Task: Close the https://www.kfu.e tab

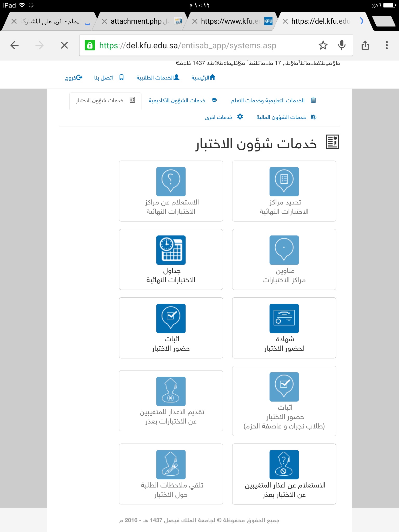Action: point(195,21)
